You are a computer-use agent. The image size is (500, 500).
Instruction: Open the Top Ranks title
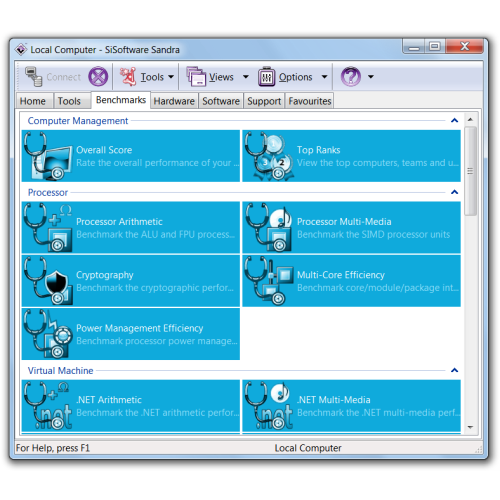coord(318,150)
